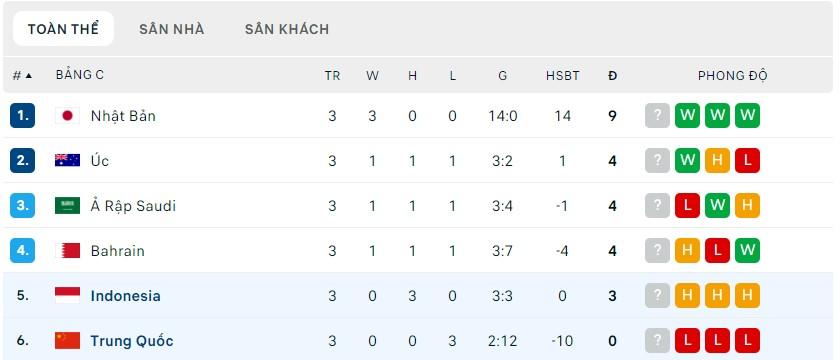Click the Indonesia flag icon
Viewport: 840px width, 360px height.
(68, 295)
